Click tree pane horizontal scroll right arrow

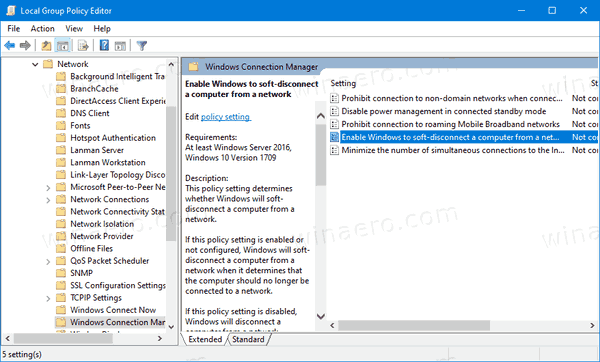click(x=160, y=339)
